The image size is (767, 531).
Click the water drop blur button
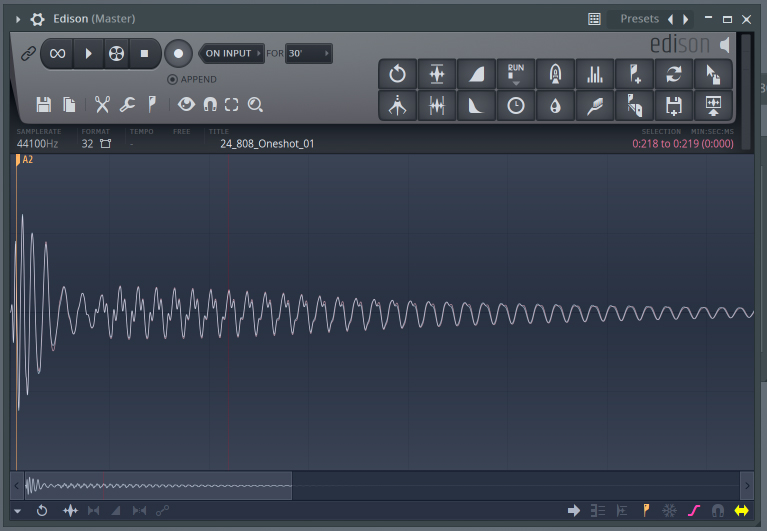[555, 106]
